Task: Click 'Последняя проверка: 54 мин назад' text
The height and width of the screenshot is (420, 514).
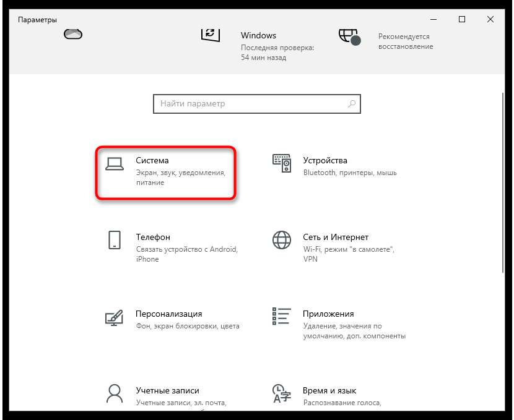Action: coord(277,53)
